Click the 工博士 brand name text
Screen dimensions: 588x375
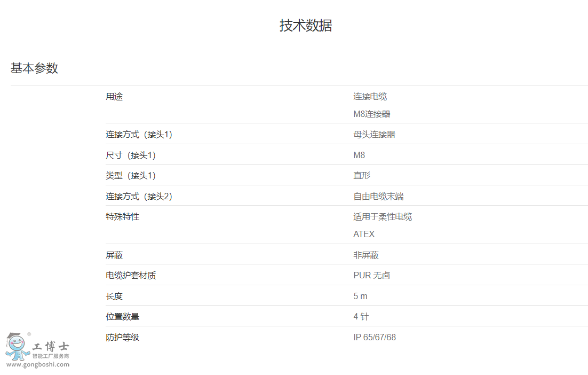tap(51, 346)
